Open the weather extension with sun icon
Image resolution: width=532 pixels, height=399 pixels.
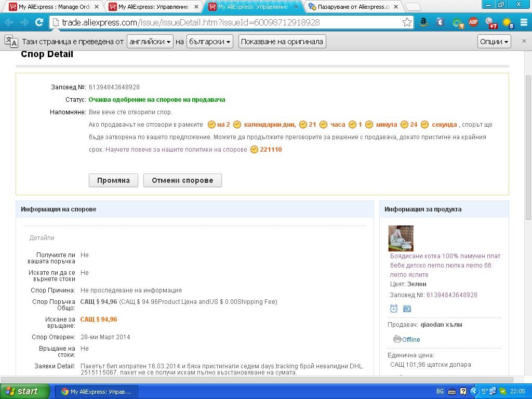507,23
